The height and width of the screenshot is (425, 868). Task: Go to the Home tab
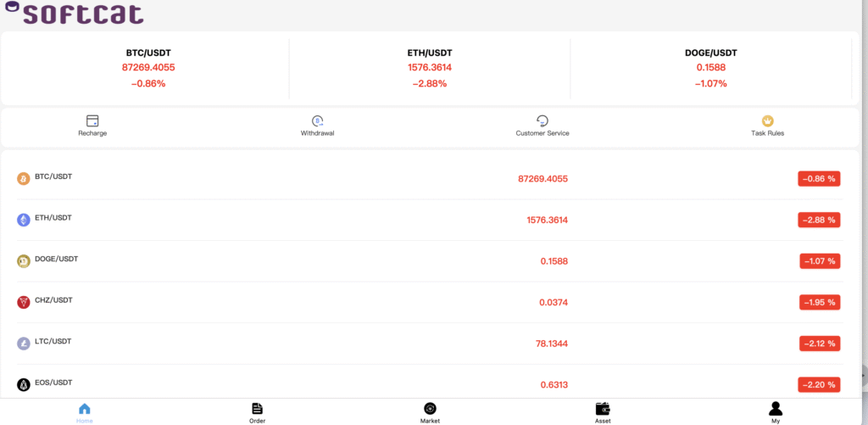pos(85,413)
